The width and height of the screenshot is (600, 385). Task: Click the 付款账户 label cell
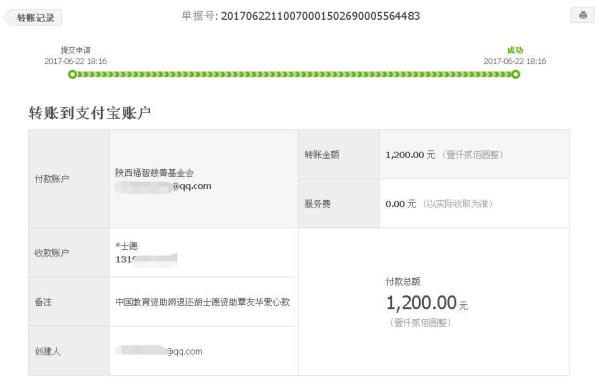tap(69, 179)
